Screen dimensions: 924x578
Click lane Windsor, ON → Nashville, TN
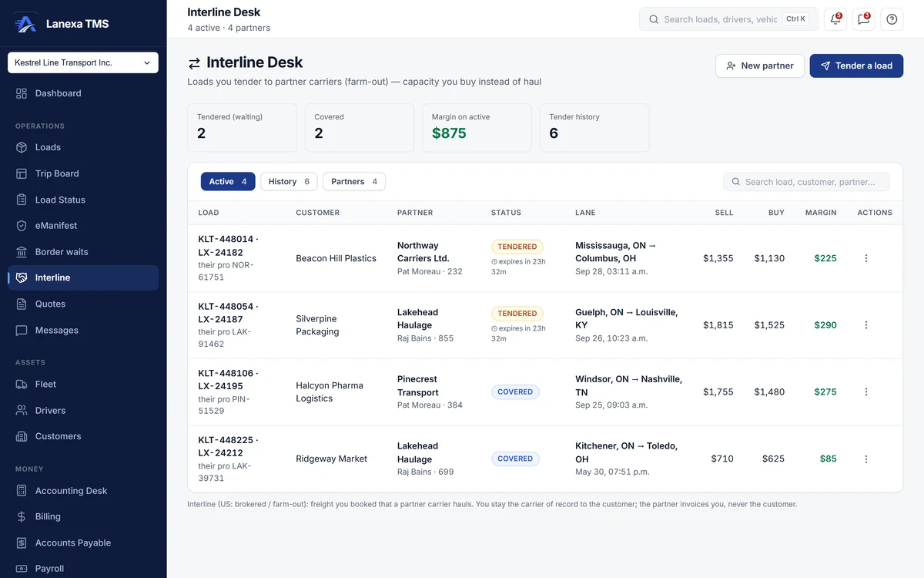(x=629, y=385)
